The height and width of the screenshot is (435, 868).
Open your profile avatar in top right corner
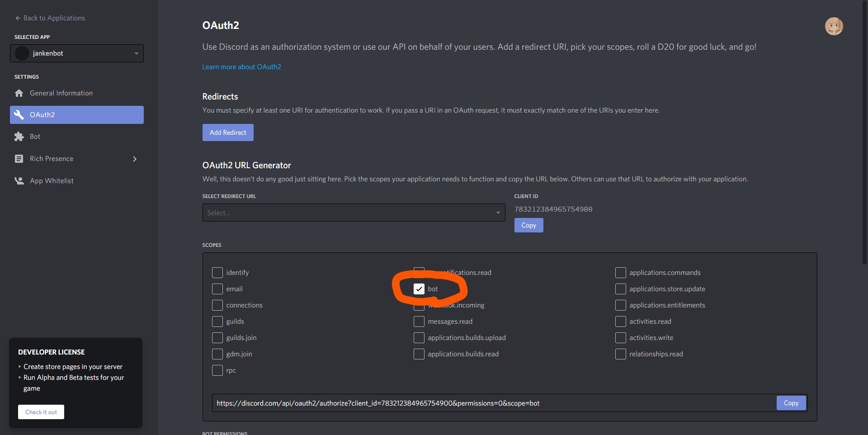tap(834, 26)
